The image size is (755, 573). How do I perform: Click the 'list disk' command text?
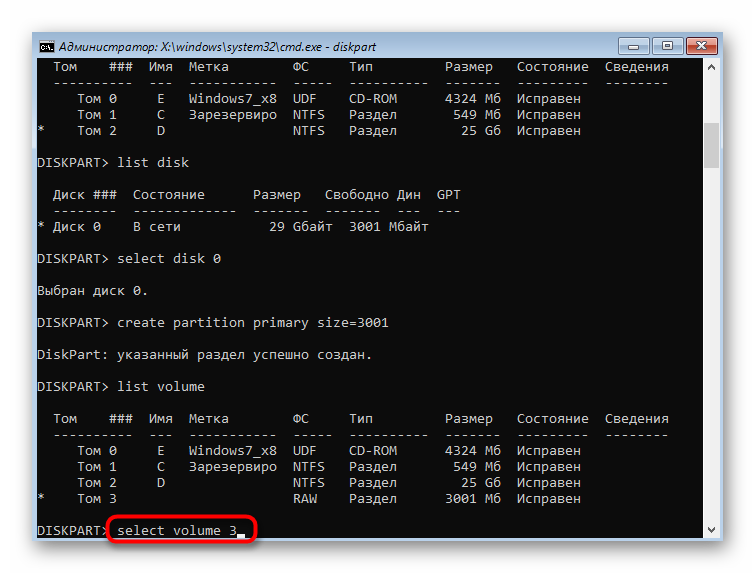153,163
